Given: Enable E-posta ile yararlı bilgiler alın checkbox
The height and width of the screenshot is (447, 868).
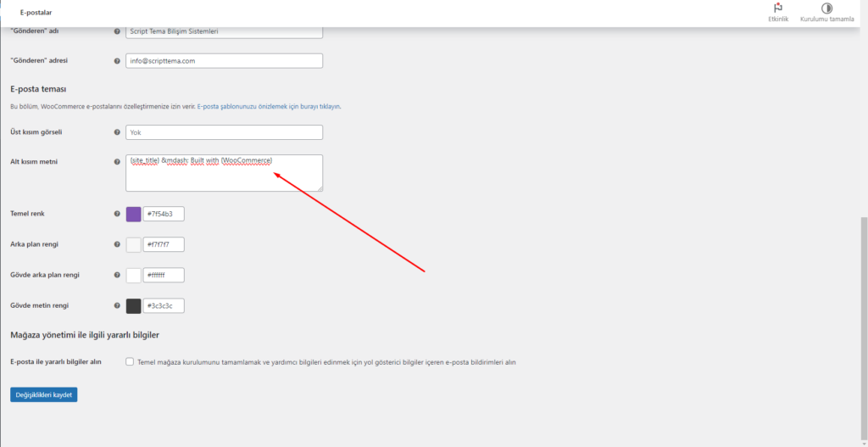Looking at the screenshot, I should [130, 361].
